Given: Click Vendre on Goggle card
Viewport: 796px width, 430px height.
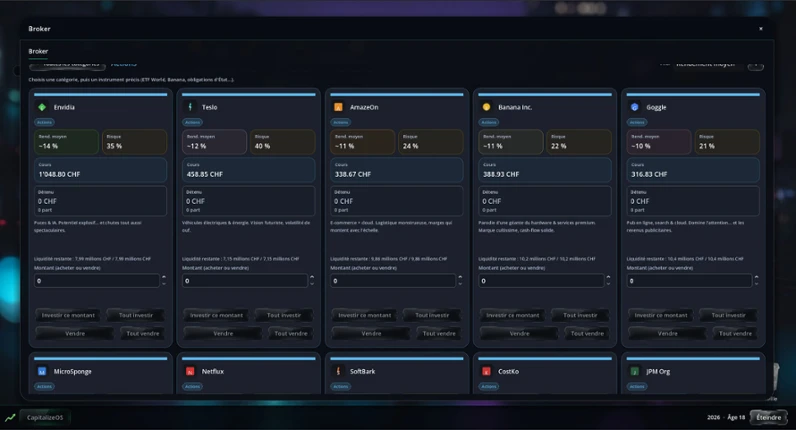Looking at the screenshot, I should pyautogui.click(x=668, y=334).
